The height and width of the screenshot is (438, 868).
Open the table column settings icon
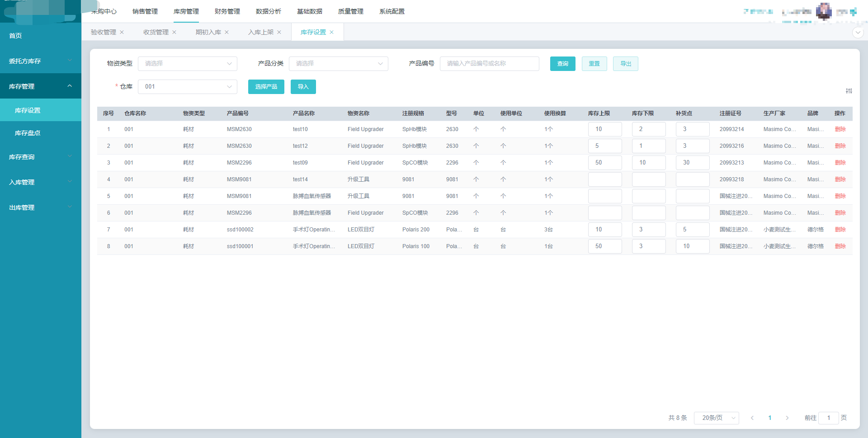click(x=849, y=91)
